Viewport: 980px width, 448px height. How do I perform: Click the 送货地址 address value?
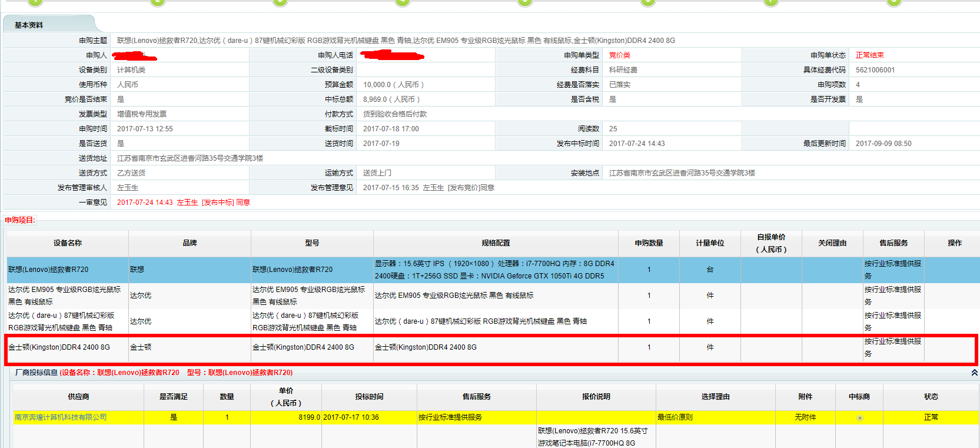pos(190,158)
